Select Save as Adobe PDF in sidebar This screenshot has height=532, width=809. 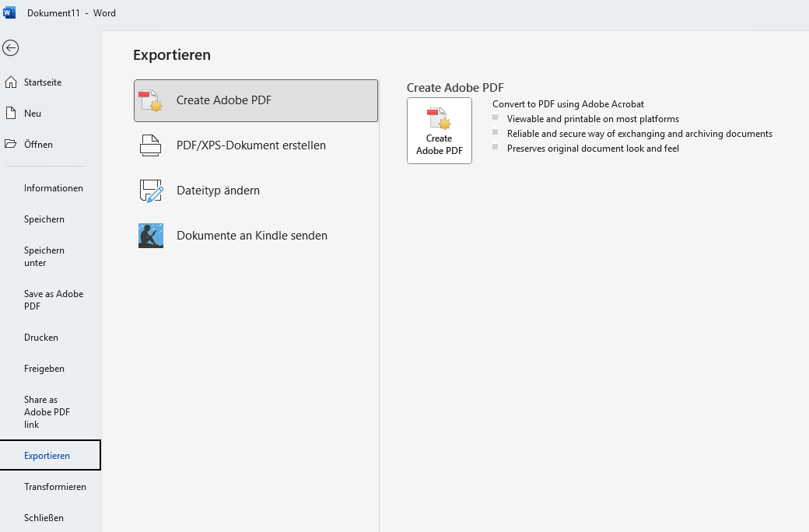53,300
